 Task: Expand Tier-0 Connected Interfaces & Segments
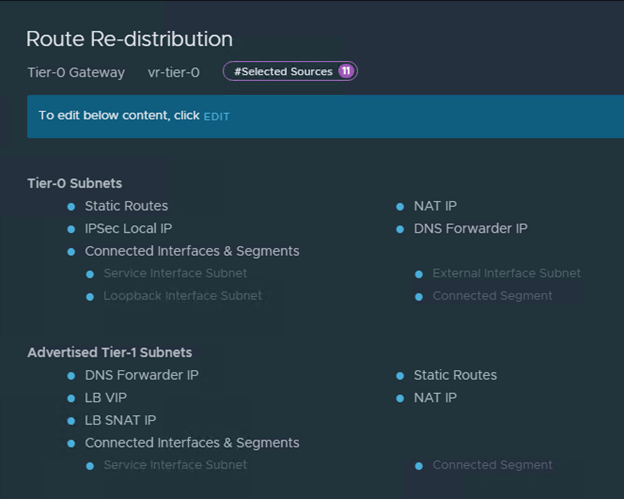point(191,251)
